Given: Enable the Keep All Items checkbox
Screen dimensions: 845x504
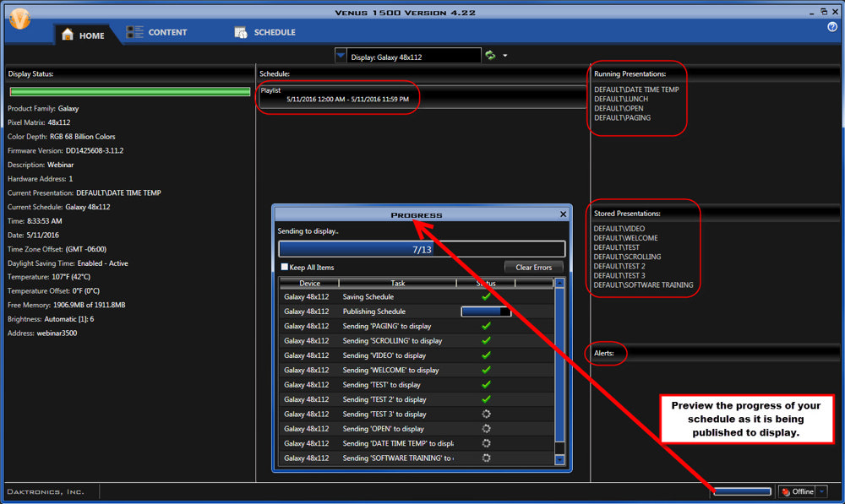Looking at the screenshot, I should (x=286, y=267).
